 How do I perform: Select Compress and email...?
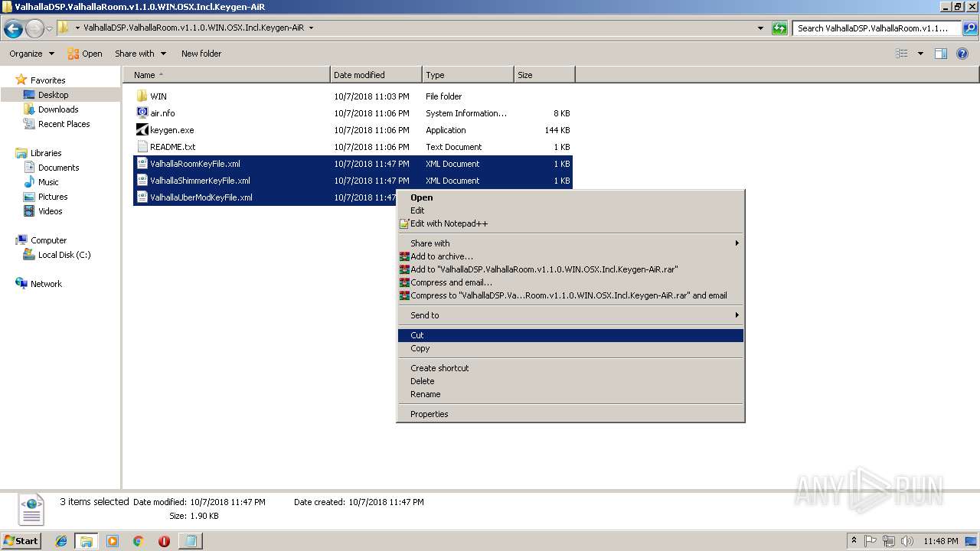pos(570,282)
